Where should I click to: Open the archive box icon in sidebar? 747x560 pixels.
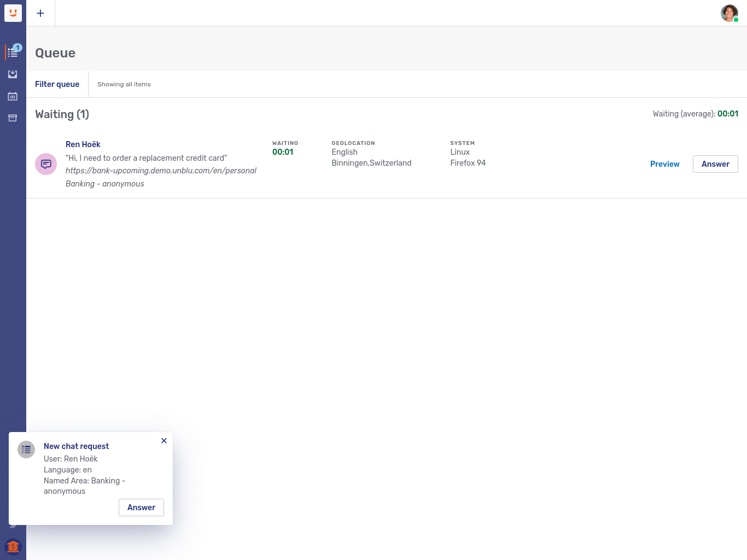click(x=13, y=118)
